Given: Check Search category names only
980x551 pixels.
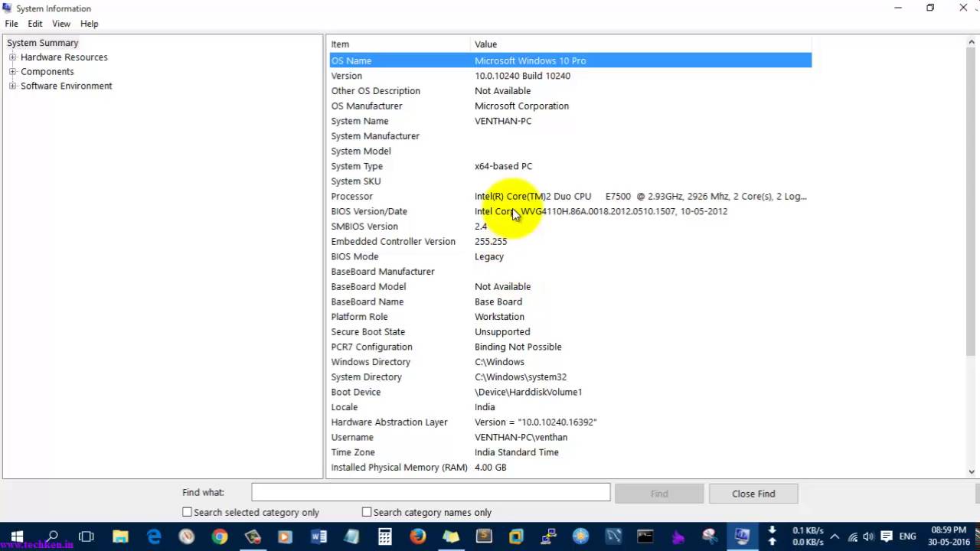Looking at the screenshot, I should pyautogui.click(x=367, y=512).
